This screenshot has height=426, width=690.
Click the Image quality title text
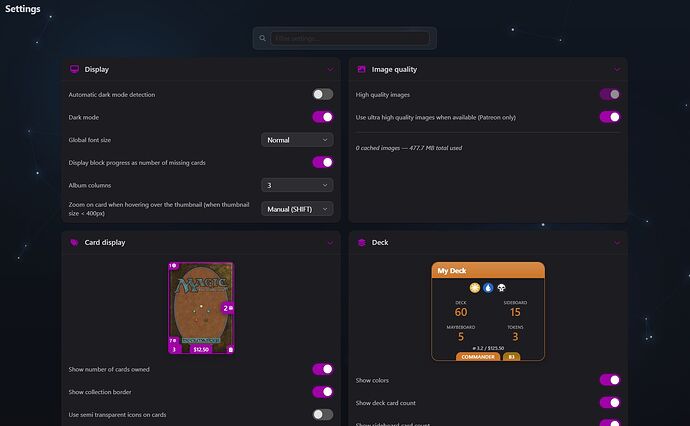point(394,69)
